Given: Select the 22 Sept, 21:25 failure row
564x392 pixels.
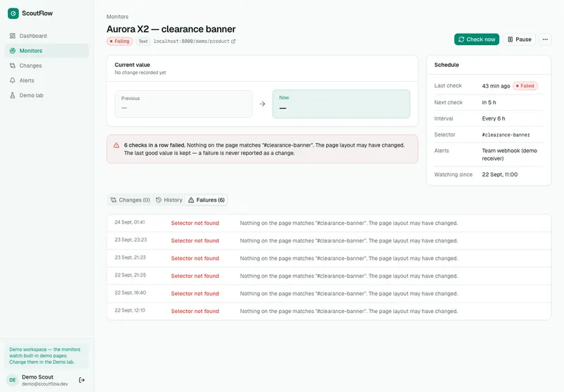Looking at the screenshot, I should [329, 276].
